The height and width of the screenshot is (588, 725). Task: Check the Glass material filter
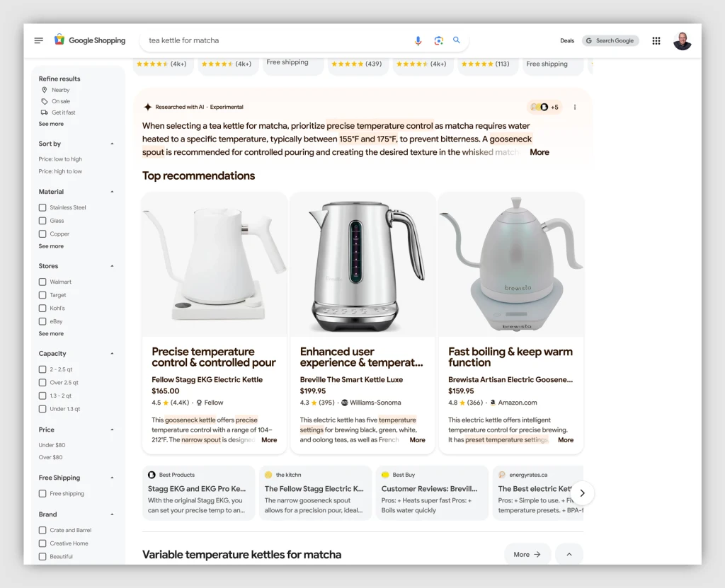pos(42,221)
